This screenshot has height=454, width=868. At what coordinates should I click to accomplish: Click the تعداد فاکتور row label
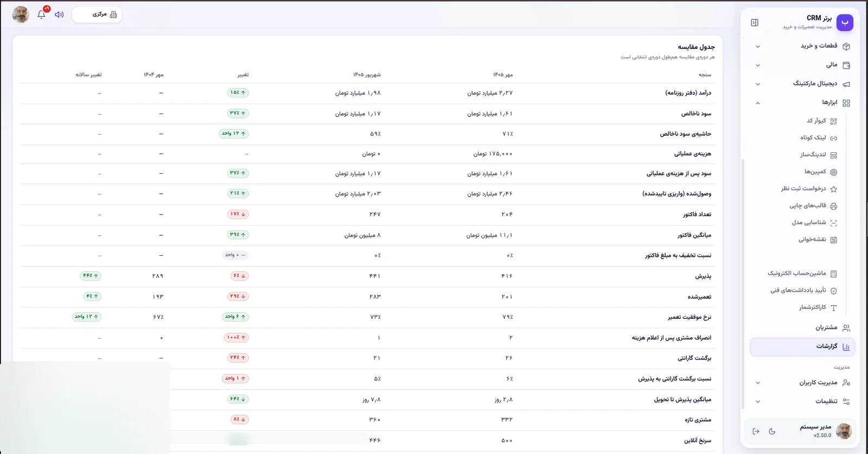coord(697,215)
